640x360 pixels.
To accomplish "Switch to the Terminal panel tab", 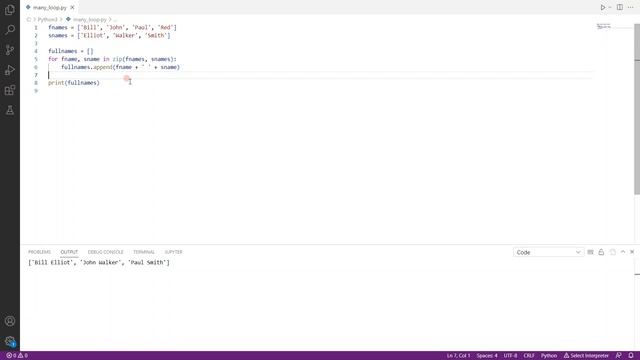I will (144, 252).
